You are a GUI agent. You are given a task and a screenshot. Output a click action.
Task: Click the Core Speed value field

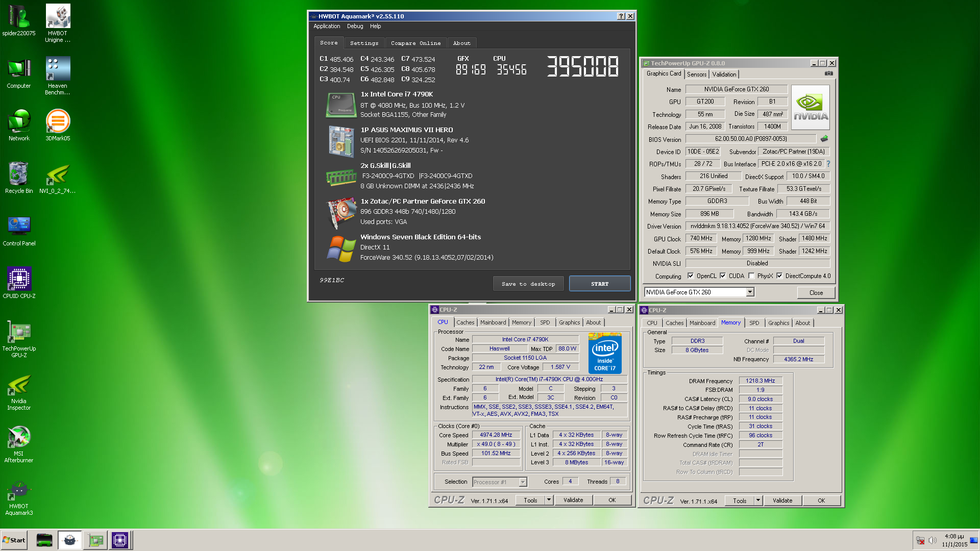point(496,435)
